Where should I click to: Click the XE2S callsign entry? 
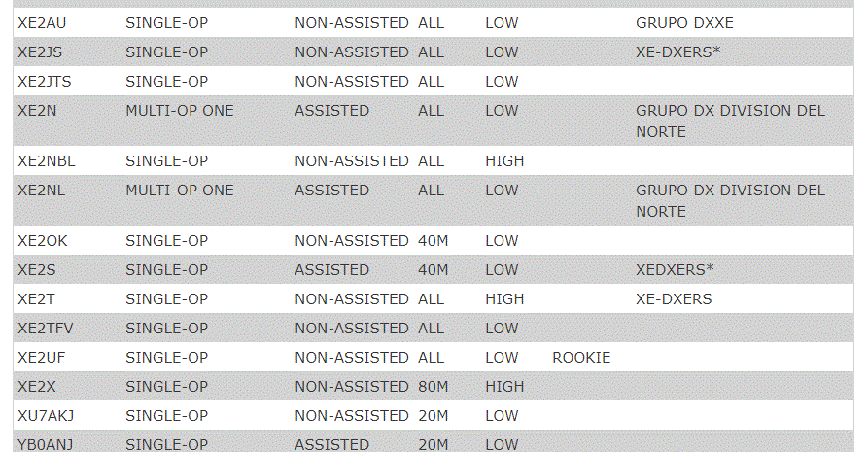click(x=37, y=270)
